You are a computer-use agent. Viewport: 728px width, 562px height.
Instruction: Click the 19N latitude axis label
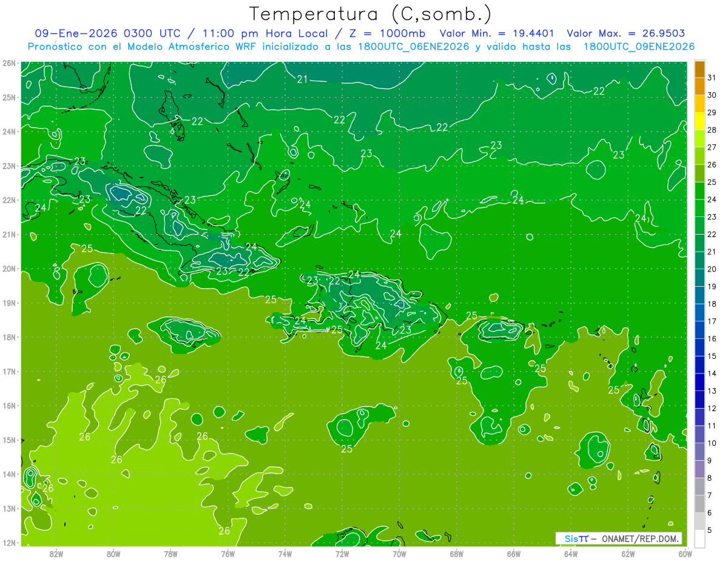point(8,303)
